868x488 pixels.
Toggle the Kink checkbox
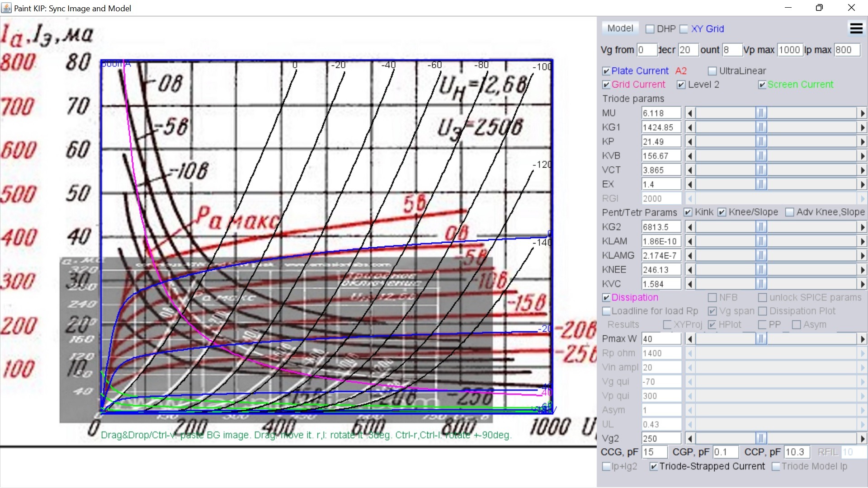coord(688,212)
